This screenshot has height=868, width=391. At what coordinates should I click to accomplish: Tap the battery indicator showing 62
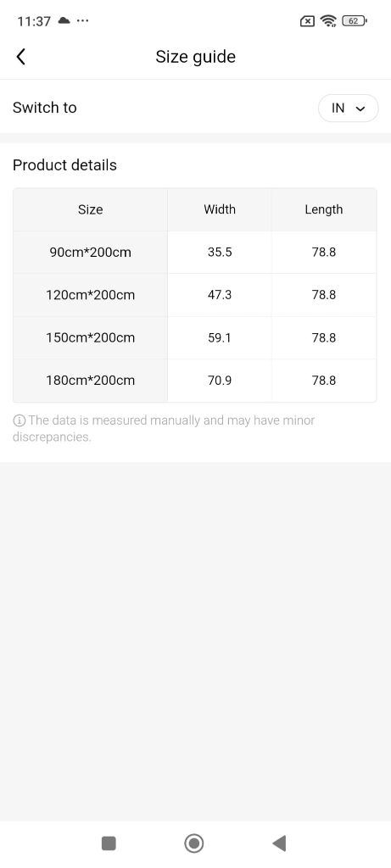[x=355, y=21]
